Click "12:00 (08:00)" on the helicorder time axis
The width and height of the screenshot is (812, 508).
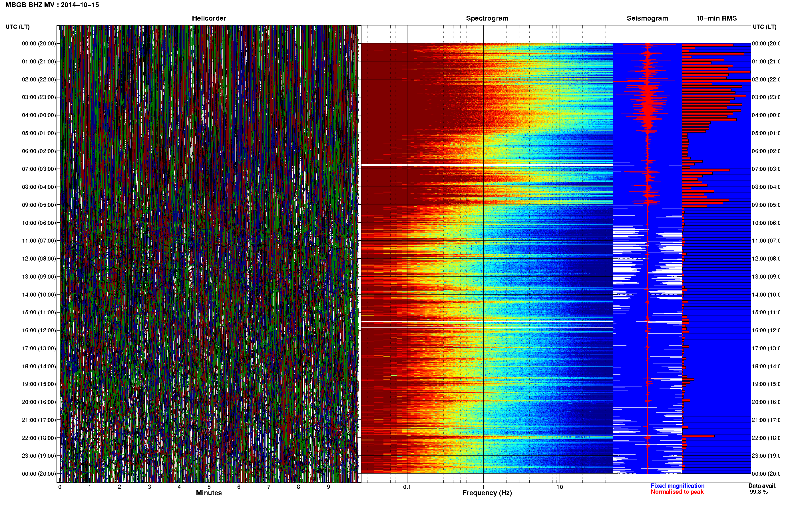click(39, 259)
